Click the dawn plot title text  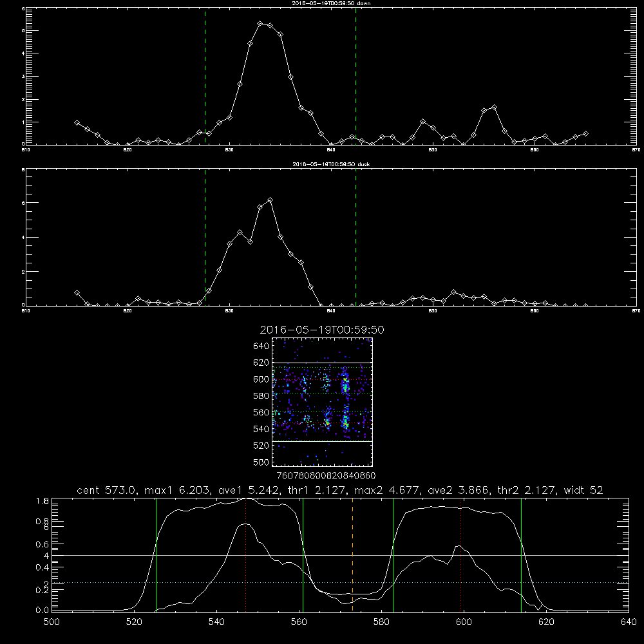[331, 3]
